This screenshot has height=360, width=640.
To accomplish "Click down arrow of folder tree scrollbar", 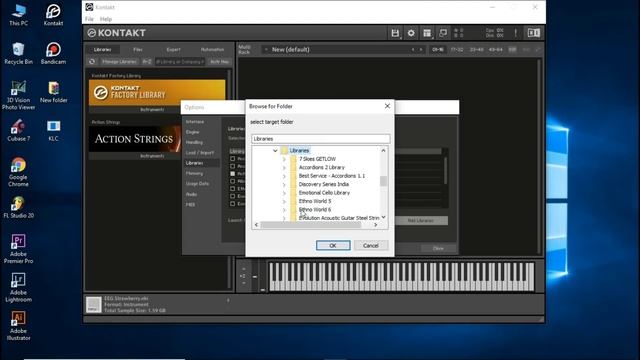I will [383, 217].
